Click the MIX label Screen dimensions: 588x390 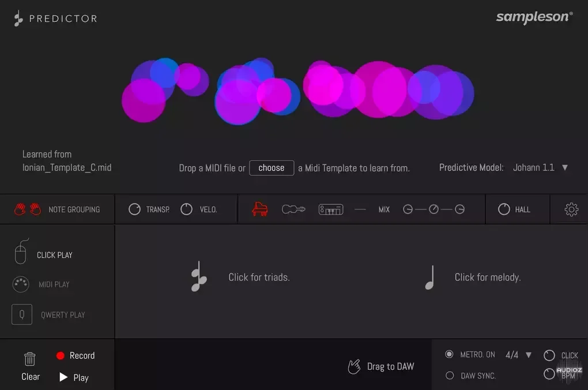coord(384,209)
